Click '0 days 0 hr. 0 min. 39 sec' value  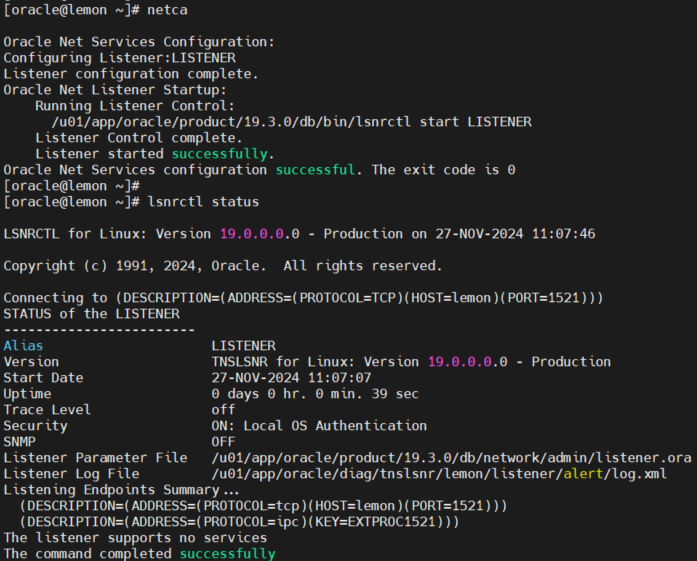coord(315,394)
